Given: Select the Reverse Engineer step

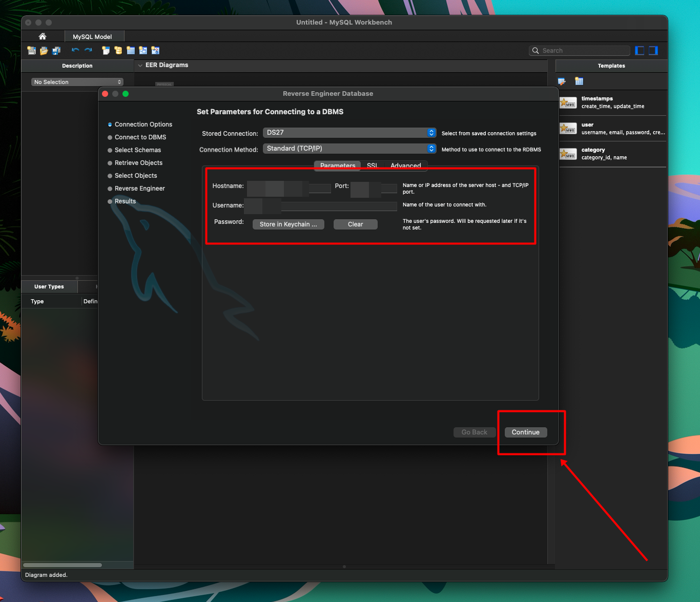Looking at the screenshot, I should tap(136, 189).
